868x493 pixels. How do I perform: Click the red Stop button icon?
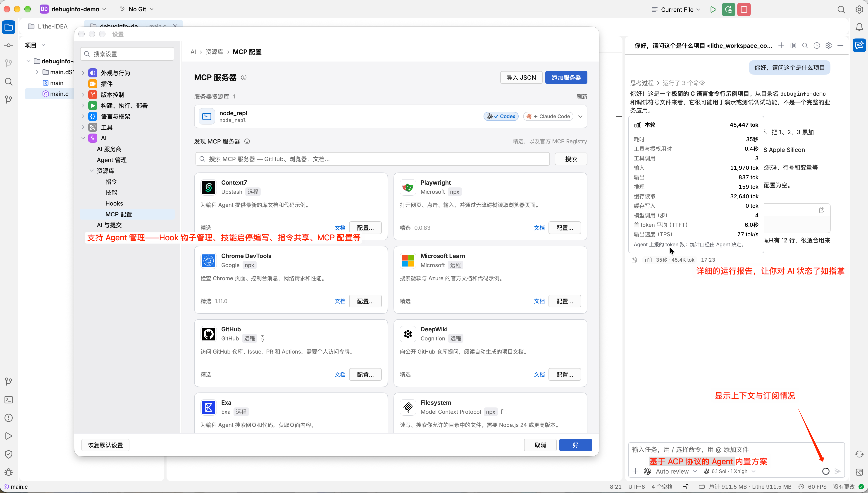(744, 10)
